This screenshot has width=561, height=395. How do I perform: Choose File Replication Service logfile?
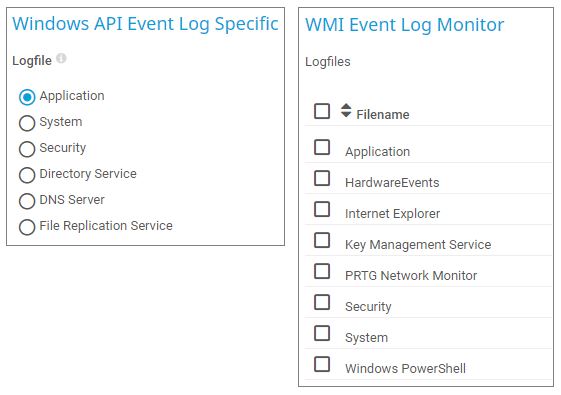click(27, 227)
